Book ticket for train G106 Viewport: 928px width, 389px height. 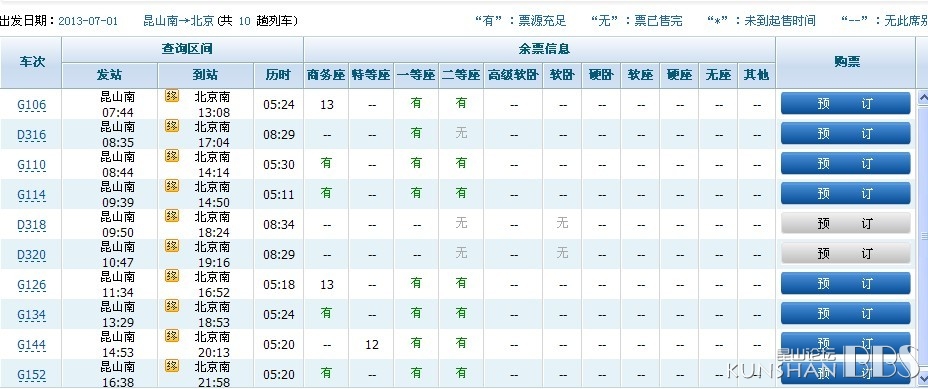pos(845,104)
